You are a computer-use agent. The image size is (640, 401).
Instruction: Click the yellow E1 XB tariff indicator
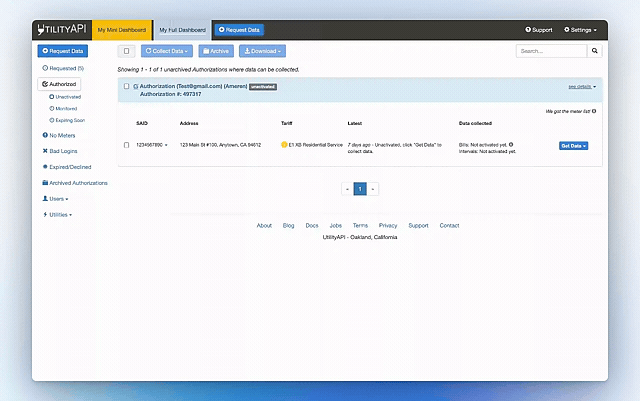coord(284,145)
